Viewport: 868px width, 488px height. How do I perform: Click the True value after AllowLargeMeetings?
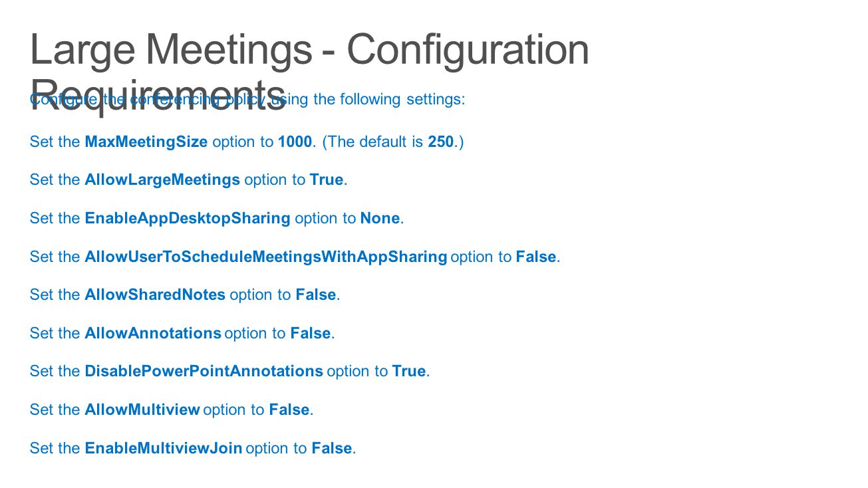pyautogui.click(x=327, y=180)
